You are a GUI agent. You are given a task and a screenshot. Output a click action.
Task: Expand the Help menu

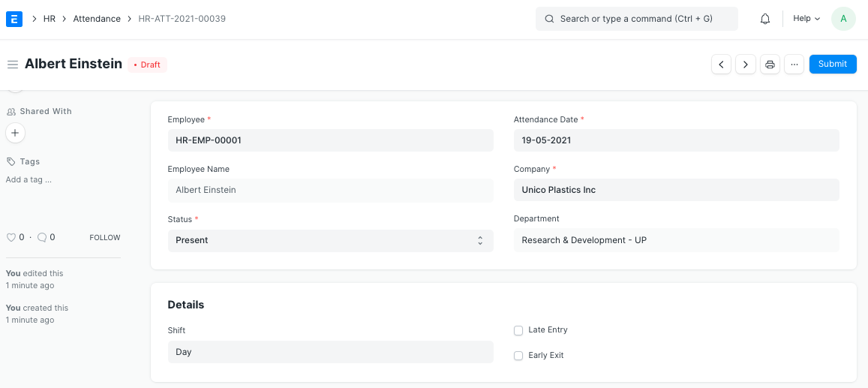(806, 19)
